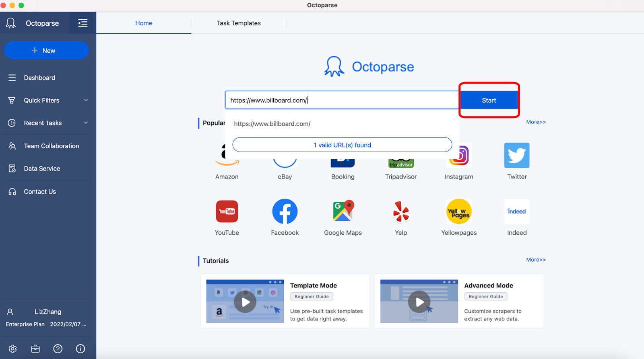Click the Octoparse octopus logo in sidebar header
The width and height of the screenshot is (644, 359).
pos(11,23)
